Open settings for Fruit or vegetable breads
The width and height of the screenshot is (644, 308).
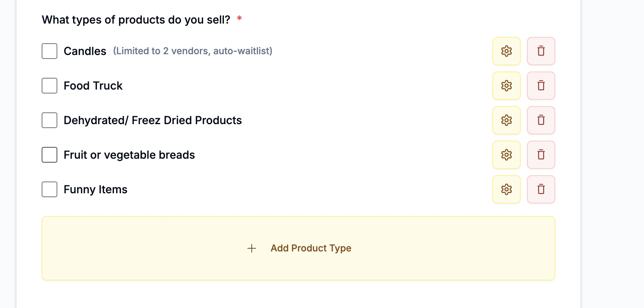[506, 155]
